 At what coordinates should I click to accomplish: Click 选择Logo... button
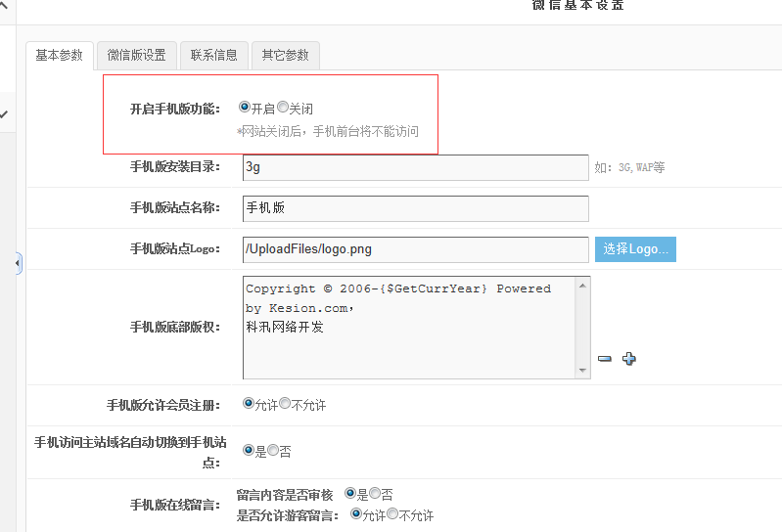635,249
